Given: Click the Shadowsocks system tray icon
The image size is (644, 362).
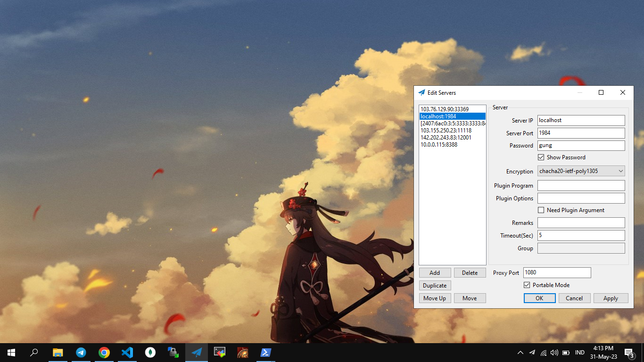Looking at the screenshot, I should coord(532,352).
